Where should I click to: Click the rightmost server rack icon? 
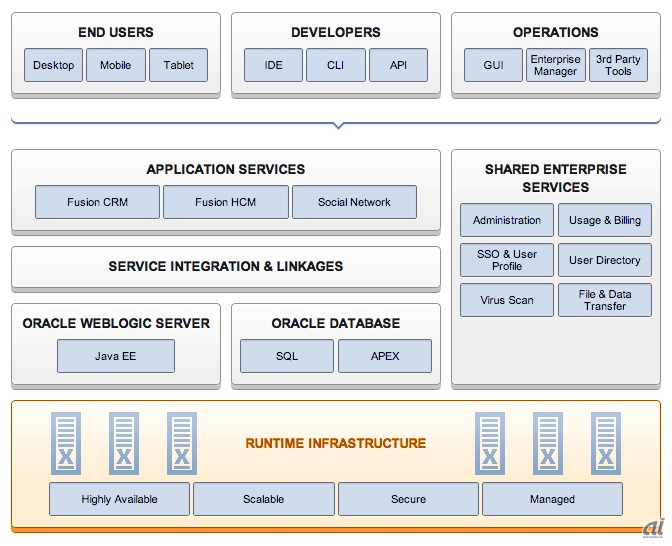(x=605, y=443)
